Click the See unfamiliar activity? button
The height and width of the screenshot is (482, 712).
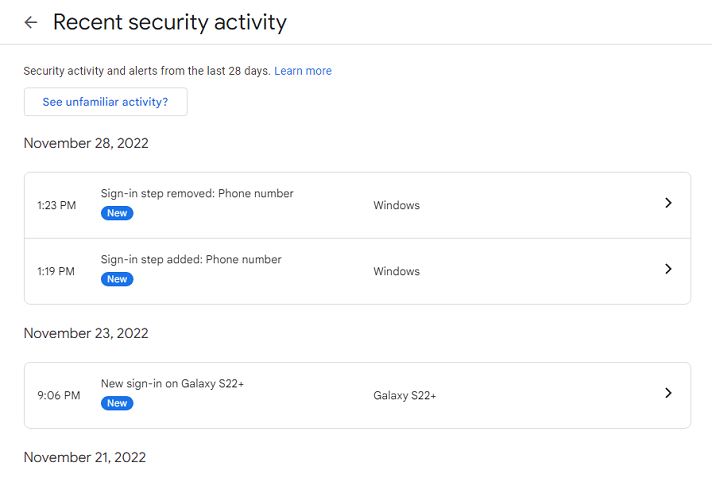[x=105, y=102]
